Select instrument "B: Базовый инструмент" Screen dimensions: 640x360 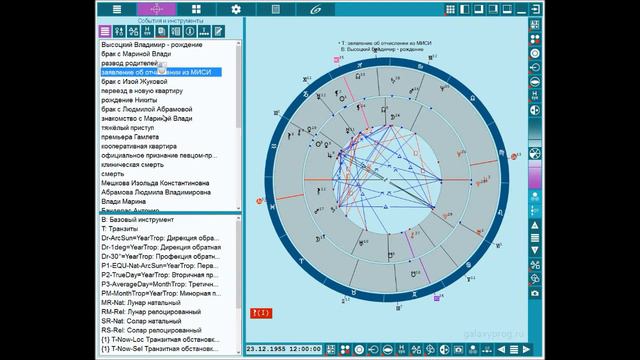click(138, 220)
